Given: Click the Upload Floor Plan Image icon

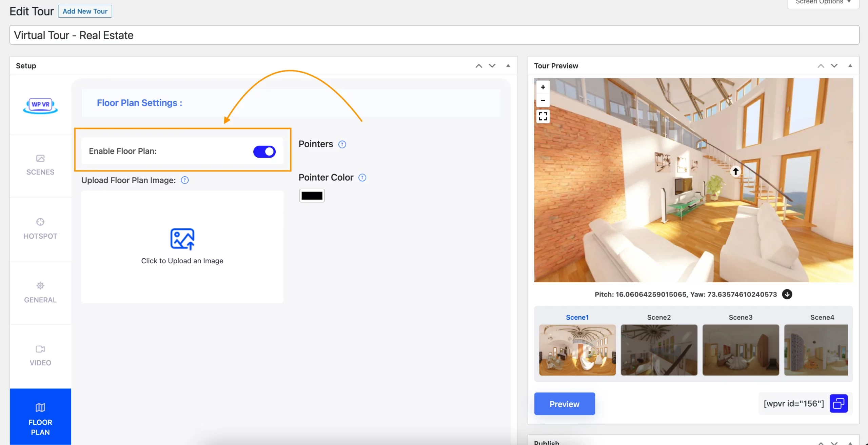Looking at the screenshot, I should click(182, 239).
